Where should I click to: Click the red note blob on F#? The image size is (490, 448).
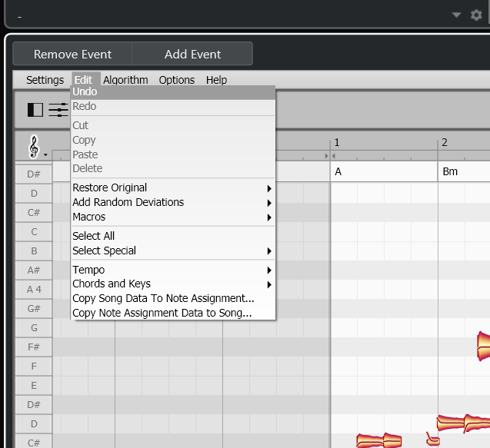pyautogui.click(x=483, y=346)
